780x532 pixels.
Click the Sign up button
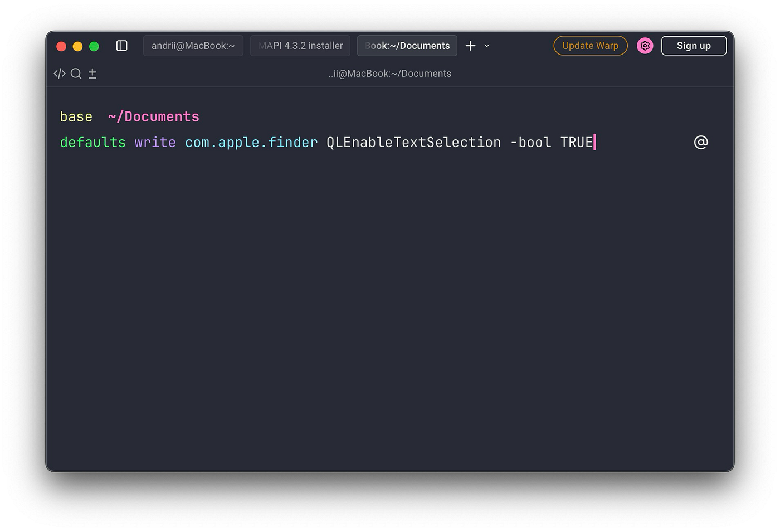tap(694, 46)
